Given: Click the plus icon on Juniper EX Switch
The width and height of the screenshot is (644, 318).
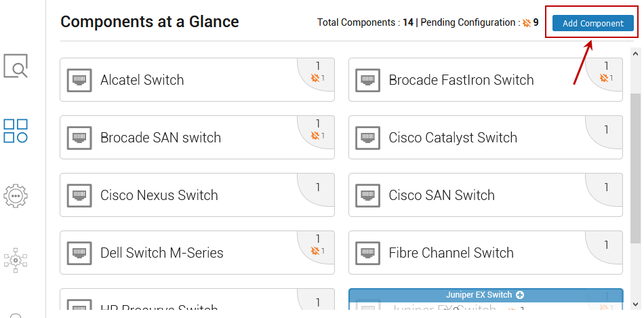Looking at the screenshot, I should click(x=520, y=295).
